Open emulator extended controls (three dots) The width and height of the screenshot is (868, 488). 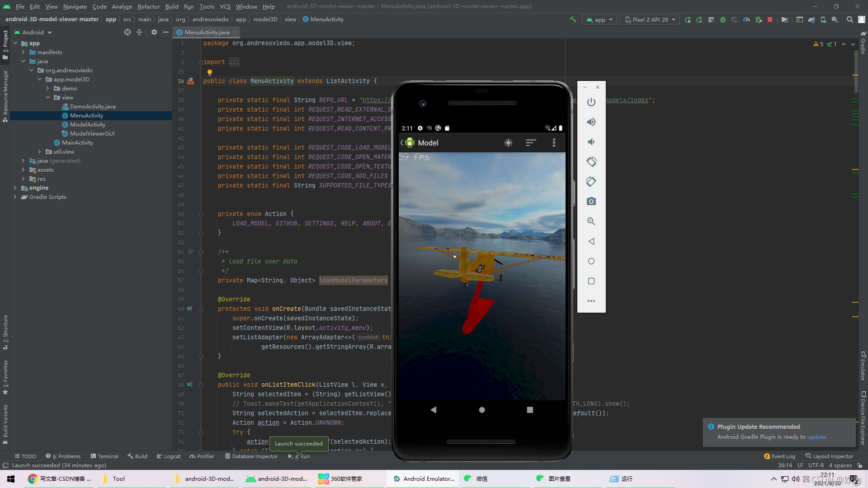pyautogui.click(x=591, y=301)
